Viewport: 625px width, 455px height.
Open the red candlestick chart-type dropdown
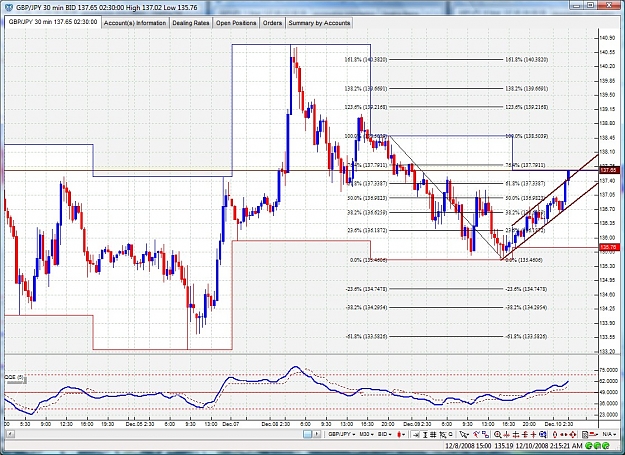click(x=401, y=434)
